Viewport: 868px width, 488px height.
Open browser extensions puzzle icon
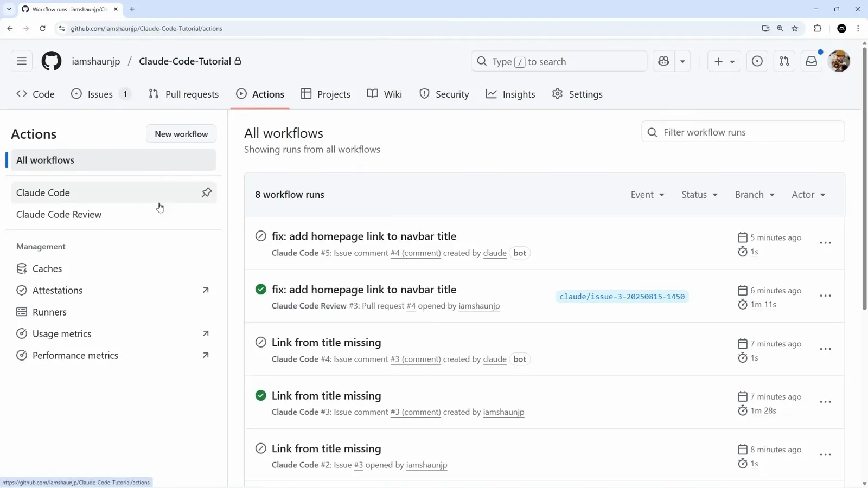(x=818, y=28)
